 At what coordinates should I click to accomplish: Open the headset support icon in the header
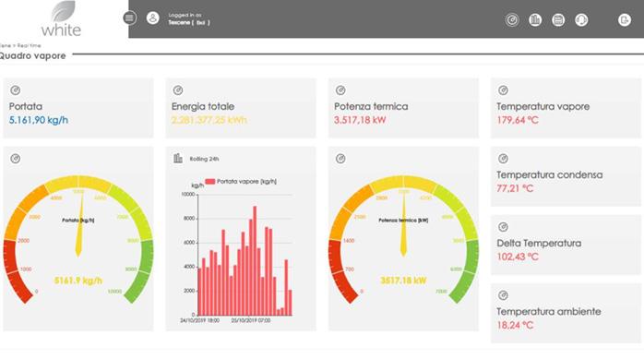[581, 19]
